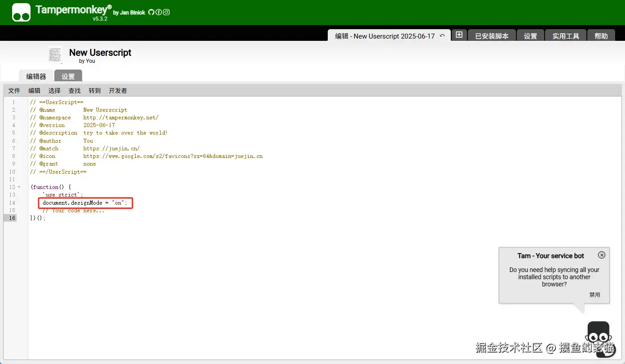
Task: Click the 'by You' author label
Action: pos(87,61)
